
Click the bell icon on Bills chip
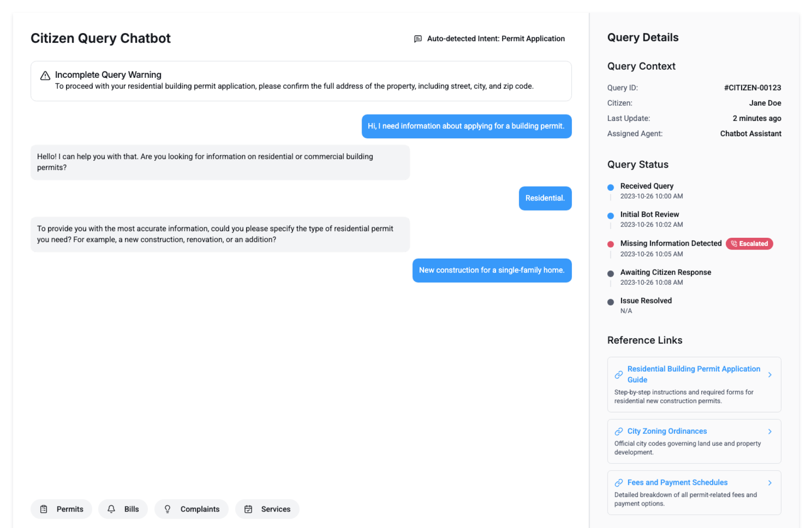tap(111, 509)
